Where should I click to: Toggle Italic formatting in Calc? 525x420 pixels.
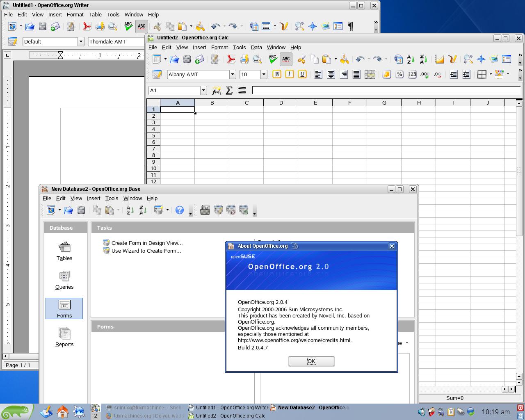[x=290, y=74]
